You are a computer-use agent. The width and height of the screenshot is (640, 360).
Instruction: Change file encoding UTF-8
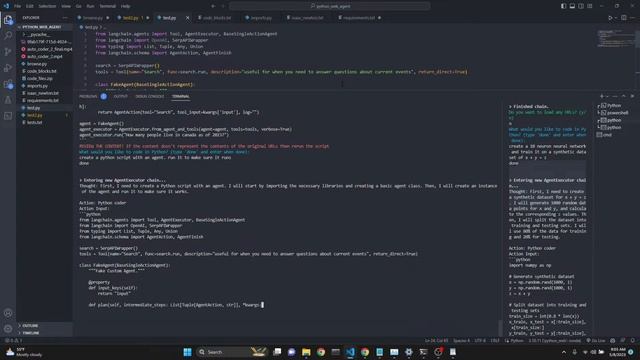point(480,340)
